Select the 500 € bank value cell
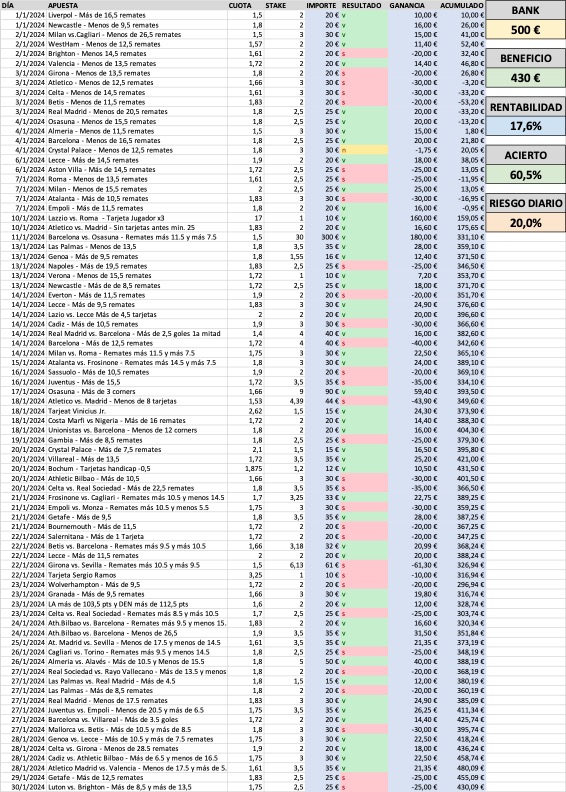The height and width of the screenshot is (792, 566). (525, 30)
